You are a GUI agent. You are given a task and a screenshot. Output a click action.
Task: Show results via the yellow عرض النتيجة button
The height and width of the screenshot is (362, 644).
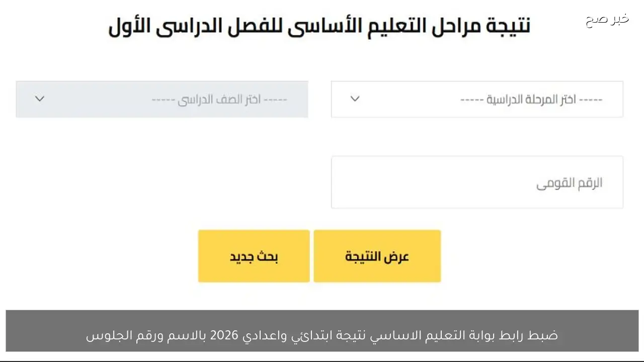377,256
